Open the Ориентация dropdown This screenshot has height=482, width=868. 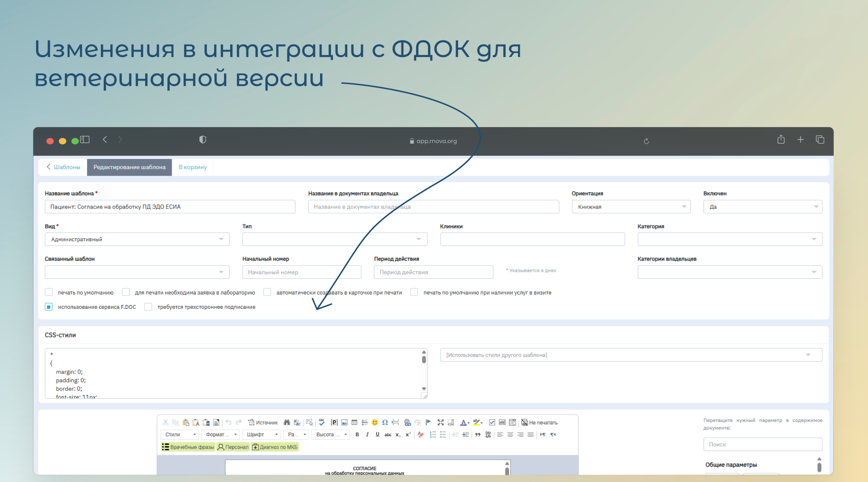point(631,207)
